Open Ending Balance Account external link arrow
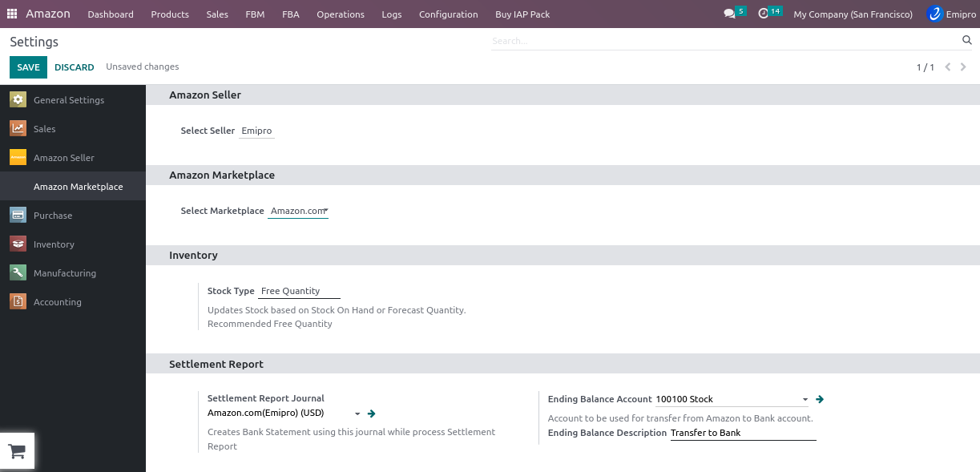Image resolution: width=980 pixels, height=472 pixels. click(x=820, y=399)
